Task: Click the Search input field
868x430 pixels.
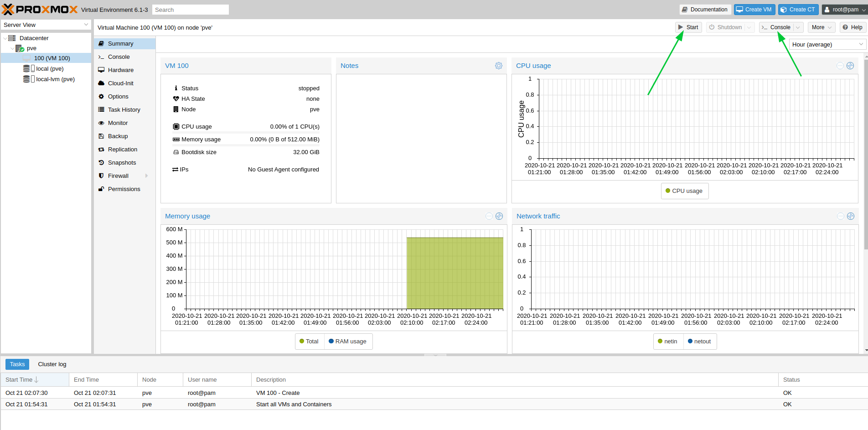Action: [x=191, y=10]
